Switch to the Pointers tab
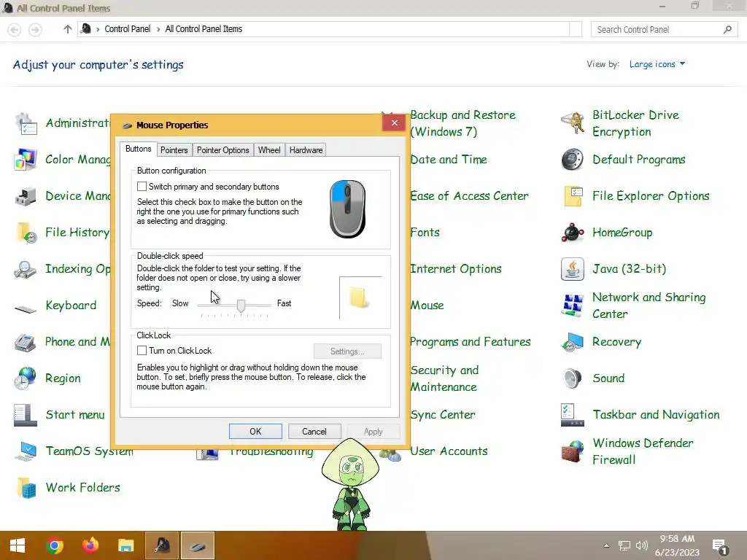Image resolution: width=747 pixels, height=560 pixels. point(174,150)
